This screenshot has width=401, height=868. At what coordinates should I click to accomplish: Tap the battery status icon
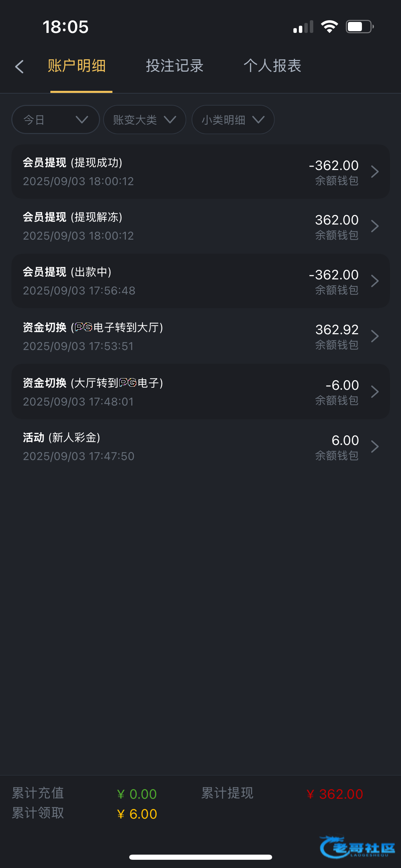click(359, 27)
